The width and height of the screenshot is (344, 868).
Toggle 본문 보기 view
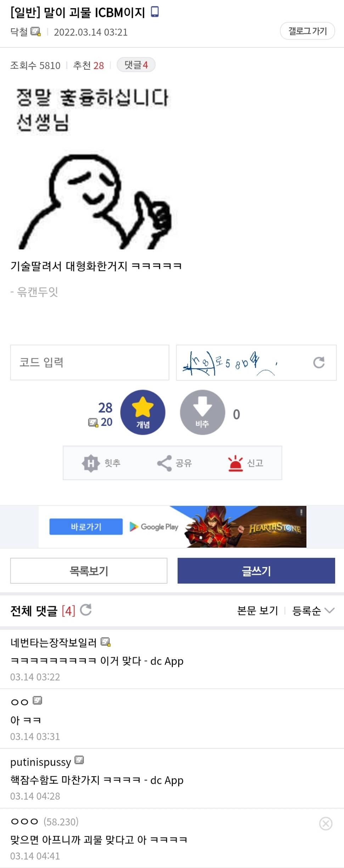pos(258,611)
